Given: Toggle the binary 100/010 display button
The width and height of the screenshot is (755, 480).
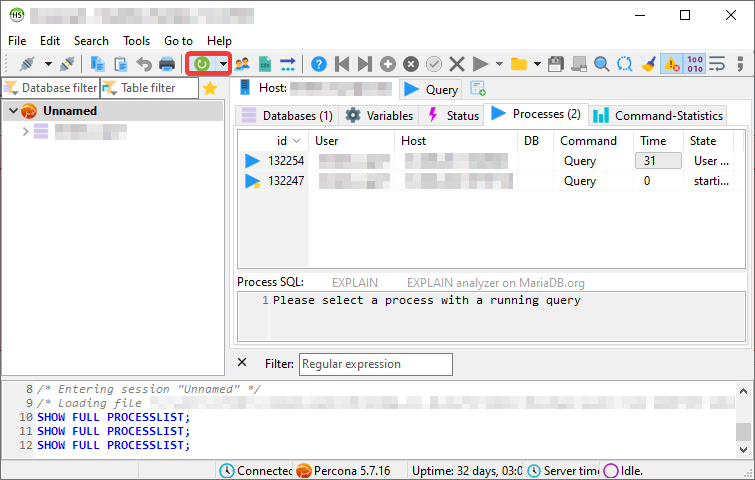Looking at the screenshot, I should point(695,64).
